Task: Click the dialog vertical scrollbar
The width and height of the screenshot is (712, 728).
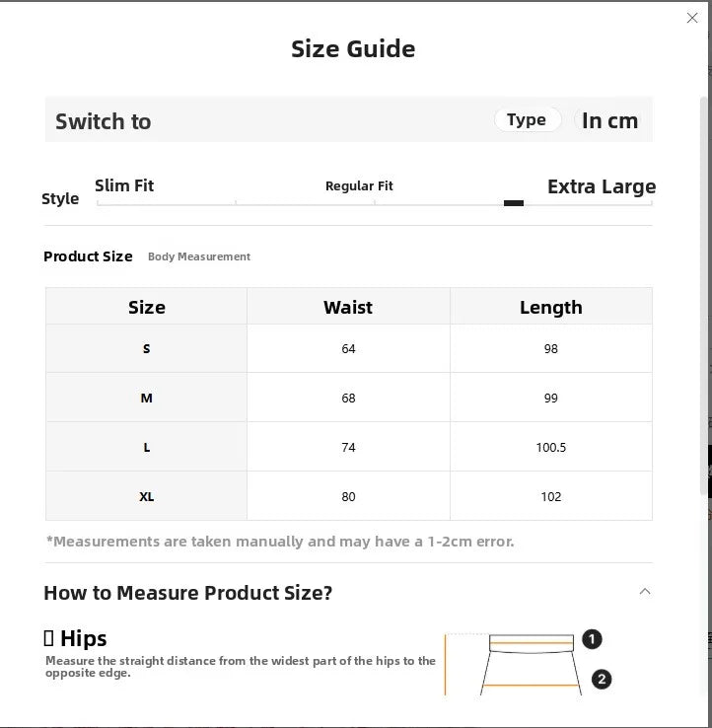Action: pos(704,297)
